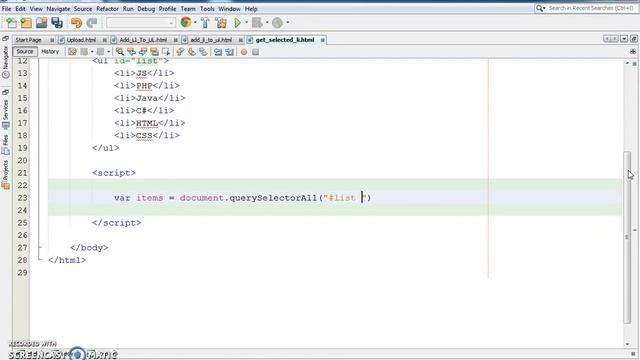Open the Run Project dropdown arrow
Image resolution: width=640 pixels, height=360 pixels.
(246, 22)
